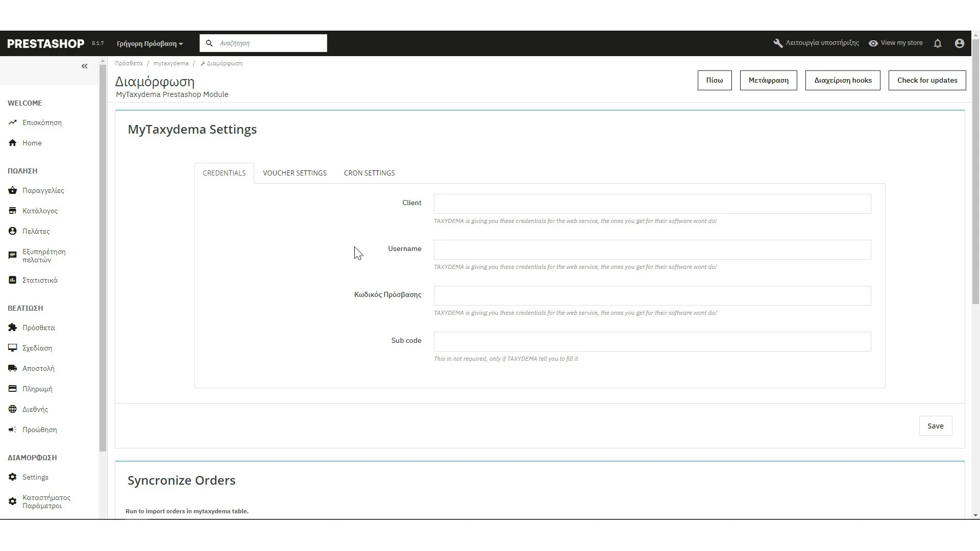Screen dimensions: 980x551
Task: Click the Διαχείριση hooks button
Action: 843,80
